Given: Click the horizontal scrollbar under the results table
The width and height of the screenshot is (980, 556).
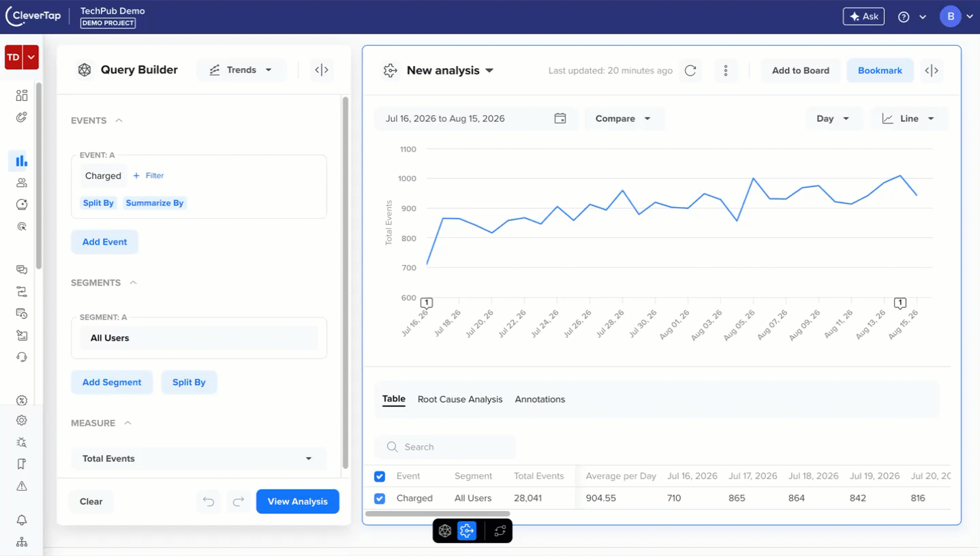Looking at the screenshot, I should point(438,514).
